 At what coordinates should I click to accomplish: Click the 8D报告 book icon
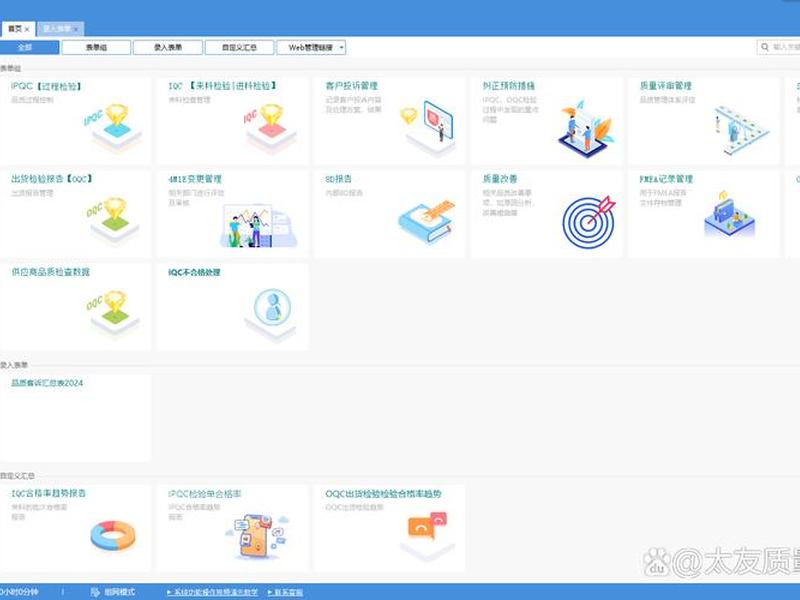click(427, 221)
